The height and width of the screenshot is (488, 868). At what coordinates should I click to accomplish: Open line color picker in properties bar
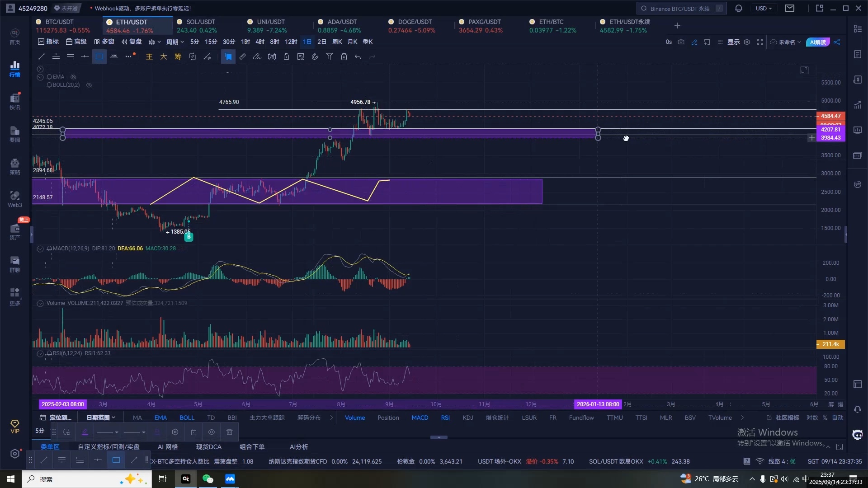pos(85,432)
